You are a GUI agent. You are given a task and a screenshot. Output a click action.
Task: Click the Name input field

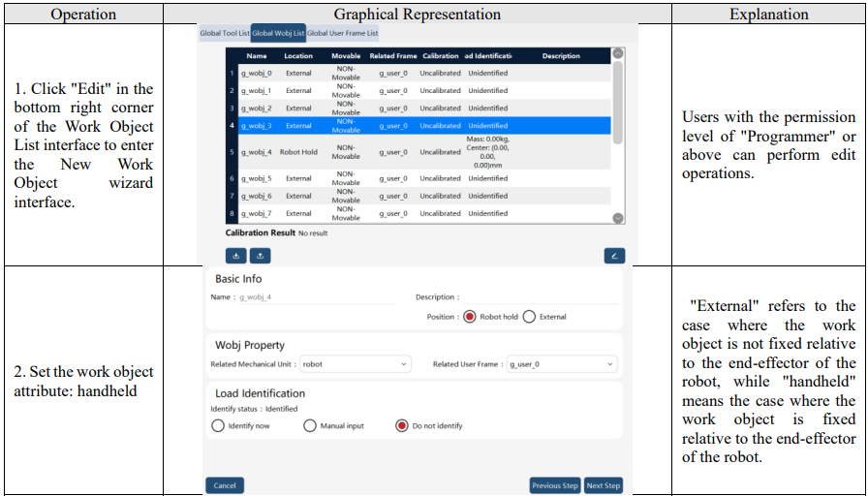click(x=316, y=297)
